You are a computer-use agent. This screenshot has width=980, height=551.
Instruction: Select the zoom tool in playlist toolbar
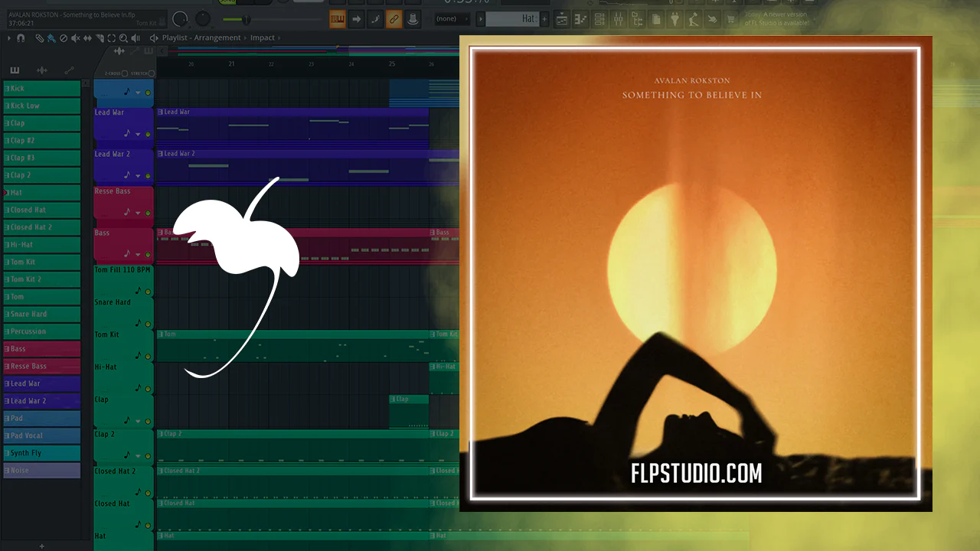[x=124, y=37]
